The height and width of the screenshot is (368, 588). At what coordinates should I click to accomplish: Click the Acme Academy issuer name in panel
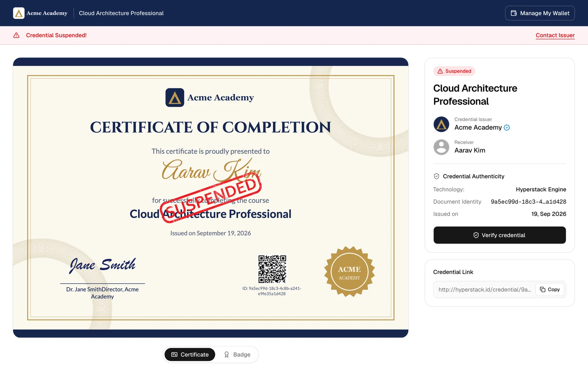tap(478, 128)
